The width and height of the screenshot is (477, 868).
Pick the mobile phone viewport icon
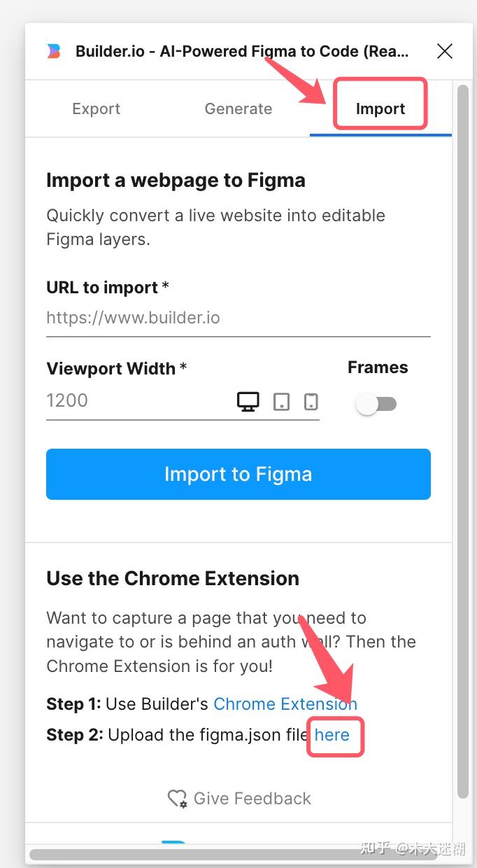coord(311,401)
